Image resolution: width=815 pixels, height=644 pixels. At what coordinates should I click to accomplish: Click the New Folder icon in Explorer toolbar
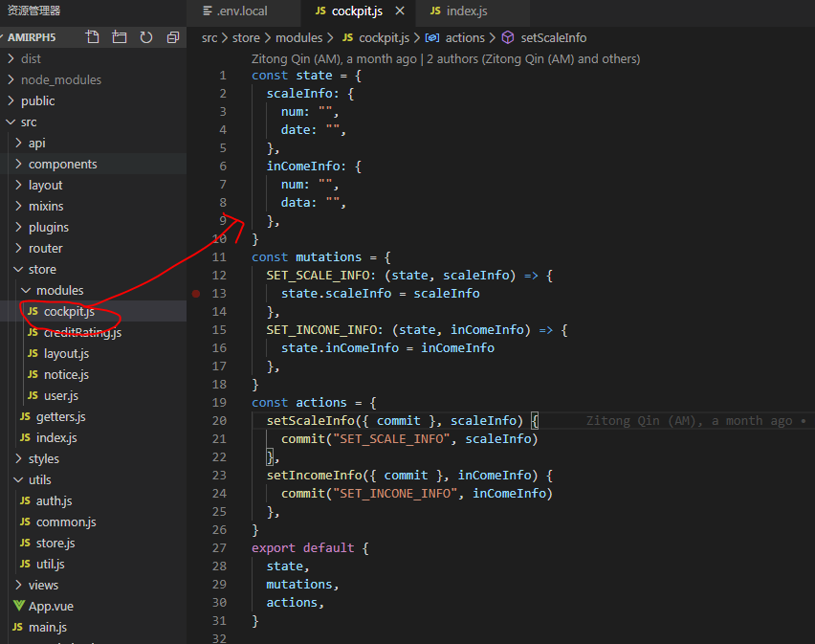[119, 35]
